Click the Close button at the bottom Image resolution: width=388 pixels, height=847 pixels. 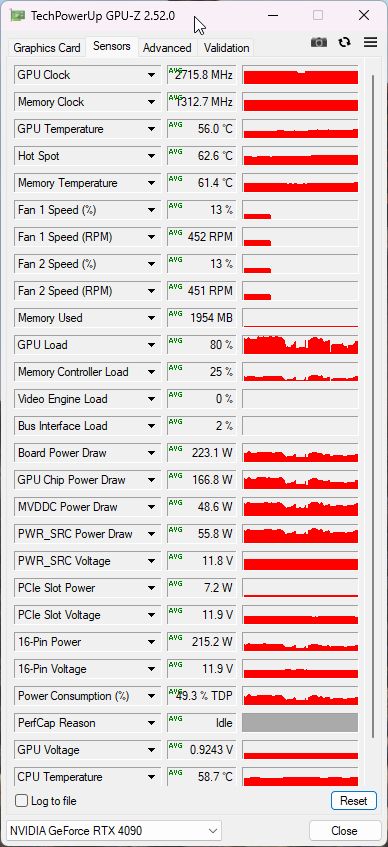[x=344, y=830]
